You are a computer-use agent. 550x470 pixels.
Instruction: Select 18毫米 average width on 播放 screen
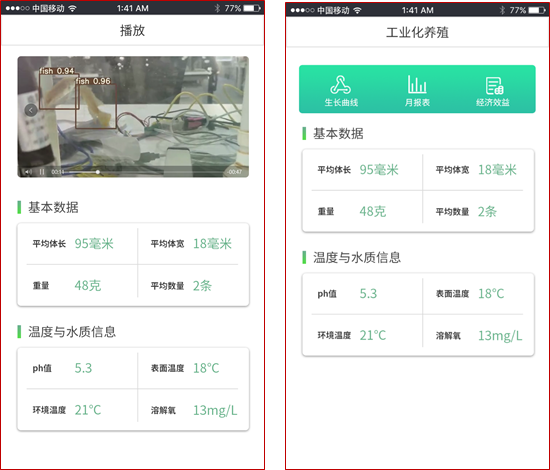click(212, 244)
